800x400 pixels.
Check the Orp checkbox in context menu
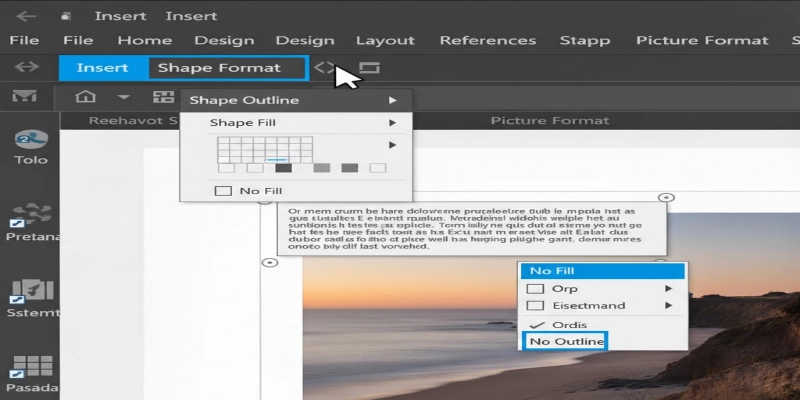[x=535, y=289]
